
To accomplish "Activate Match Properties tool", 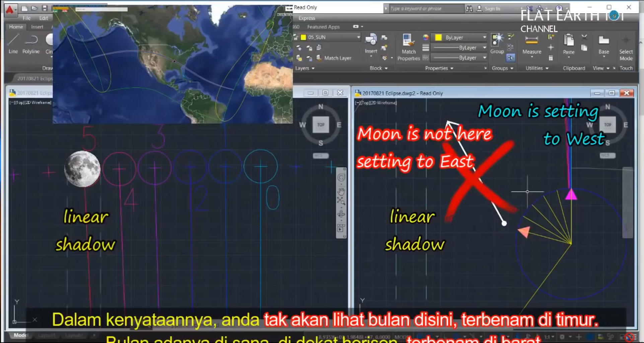I will (408, 47).
